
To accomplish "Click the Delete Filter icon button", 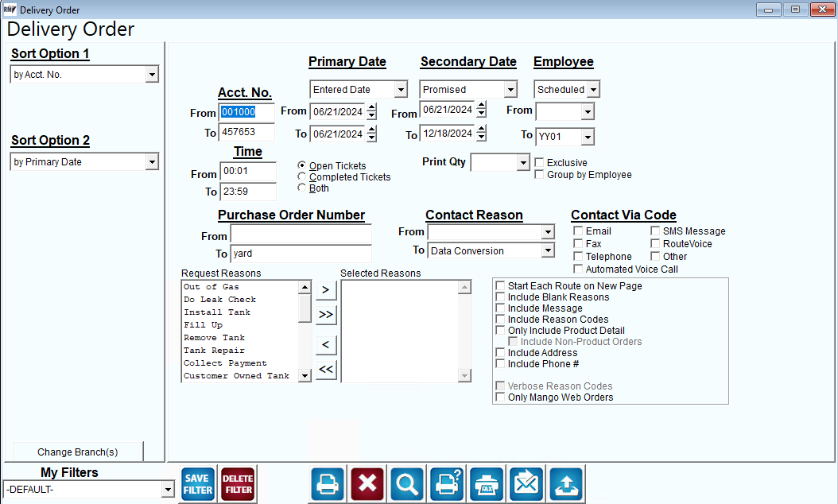I will (x=239, y=484).
